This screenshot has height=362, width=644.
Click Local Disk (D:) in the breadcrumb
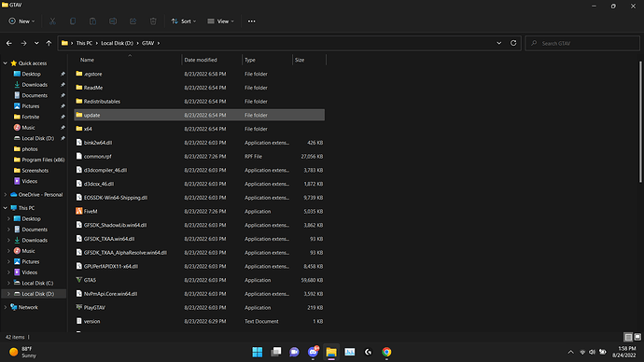coord(117,43)
